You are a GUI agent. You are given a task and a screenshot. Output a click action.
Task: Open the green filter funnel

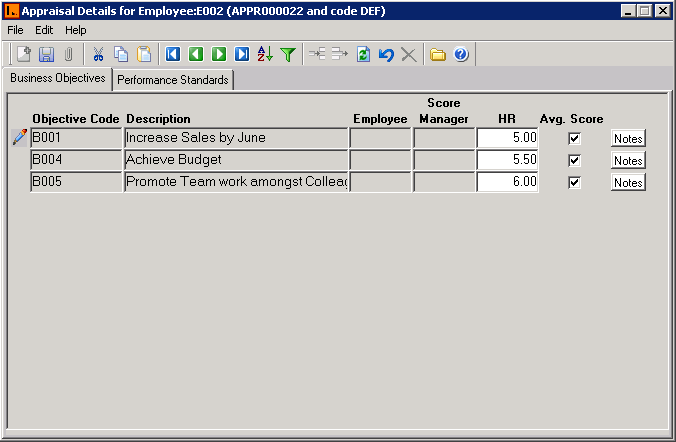(288, 55)
